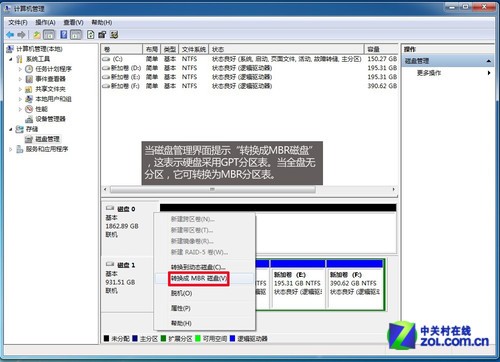
Task: Click the 931.51 GB label under 磁盘 1
Action: [x=120, y=282]
